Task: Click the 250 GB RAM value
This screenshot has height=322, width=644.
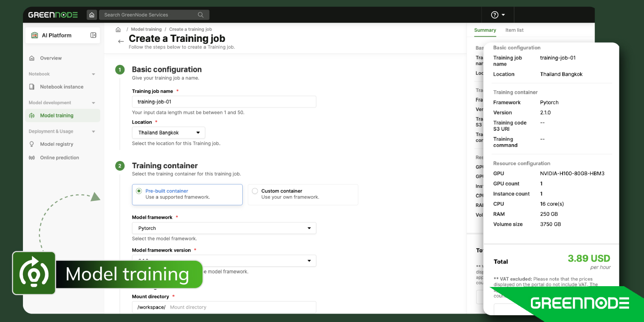Action: click(549, 214)
